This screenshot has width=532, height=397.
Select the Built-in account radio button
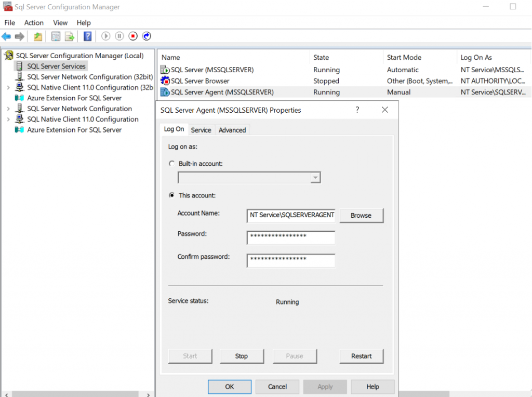[171, 163]
